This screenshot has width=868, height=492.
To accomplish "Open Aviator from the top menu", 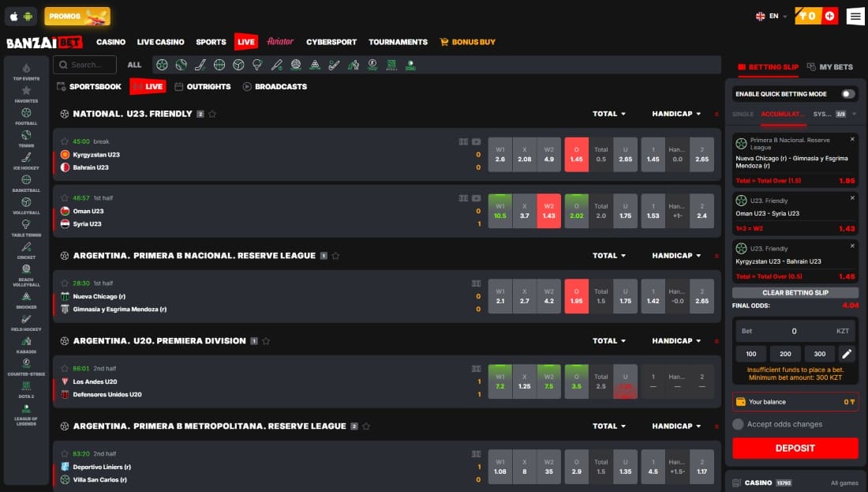I will click(280, 42).
